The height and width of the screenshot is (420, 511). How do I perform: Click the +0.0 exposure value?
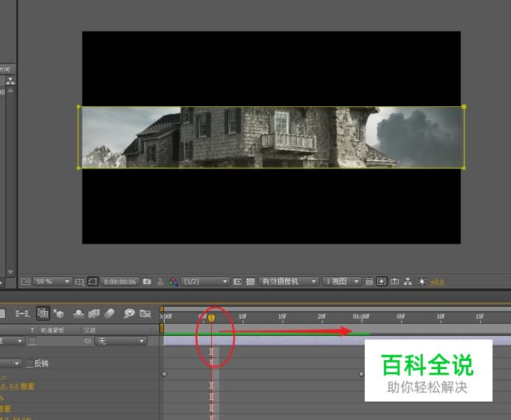click(x=437, y=282)
